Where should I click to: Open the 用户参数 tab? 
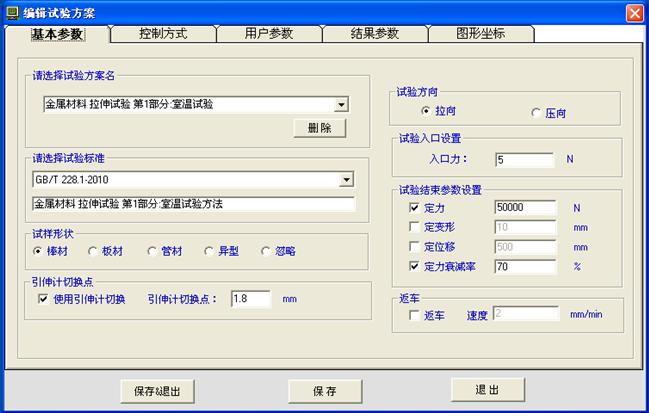point(268,34)
